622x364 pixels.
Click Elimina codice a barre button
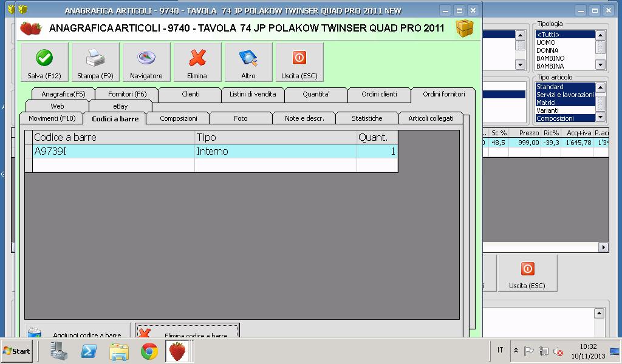coord(187,331)
